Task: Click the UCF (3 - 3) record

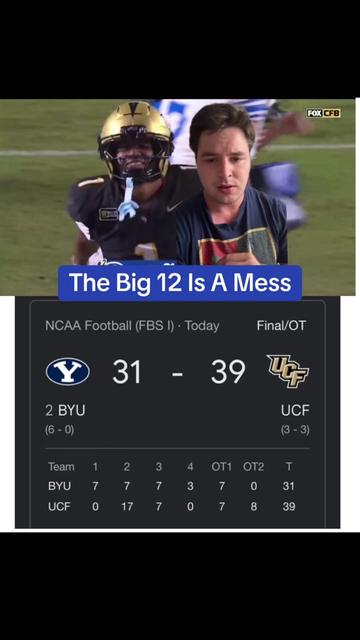Action: click(295, 430)
